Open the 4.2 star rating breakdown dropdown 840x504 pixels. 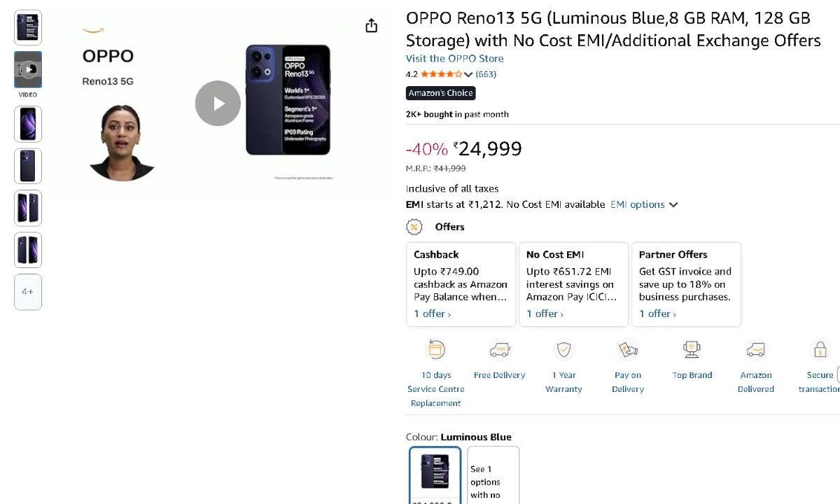point(469,73)
